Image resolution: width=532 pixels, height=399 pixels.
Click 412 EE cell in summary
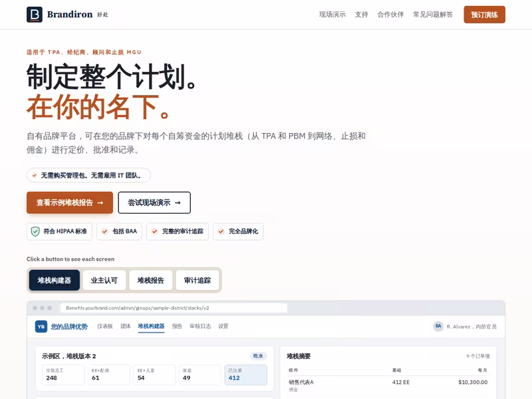tap(401, 382)
